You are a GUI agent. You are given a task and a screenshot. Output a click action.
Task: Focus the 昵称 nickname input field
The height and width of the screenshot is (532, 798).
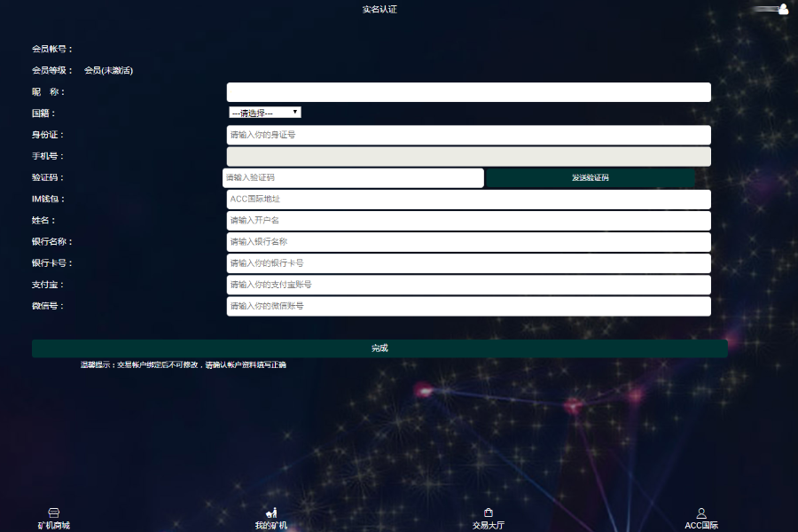coord(469,92)
